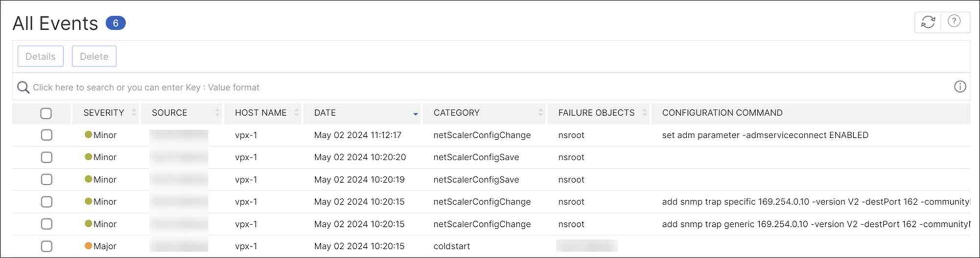Sort by SEVERITY column
The image size is (980, 258).
[105, 113]
